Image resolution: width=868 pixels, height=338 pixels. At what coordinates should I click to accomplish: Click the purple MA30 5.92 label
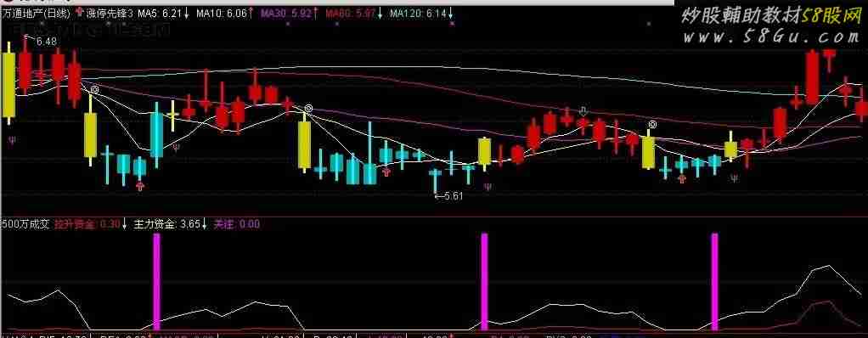(x=286, y=14)
